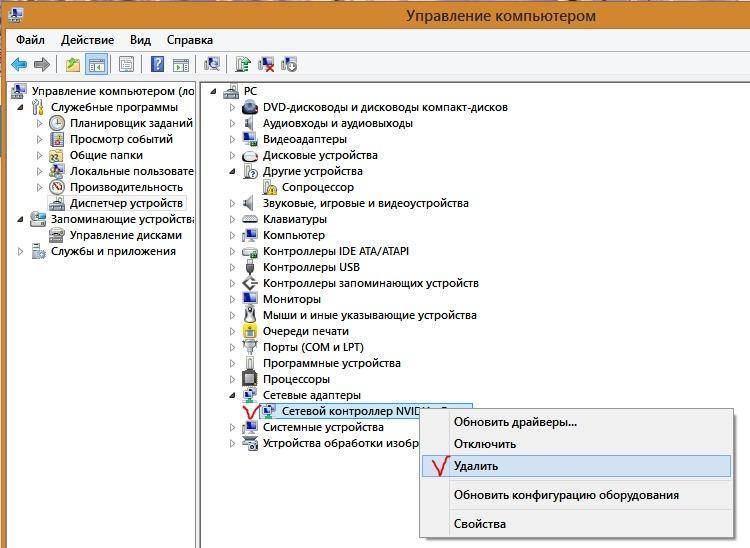Collapse the Другие устройства node
Viewport: 750px width, 548px height.
pos(232,171)
